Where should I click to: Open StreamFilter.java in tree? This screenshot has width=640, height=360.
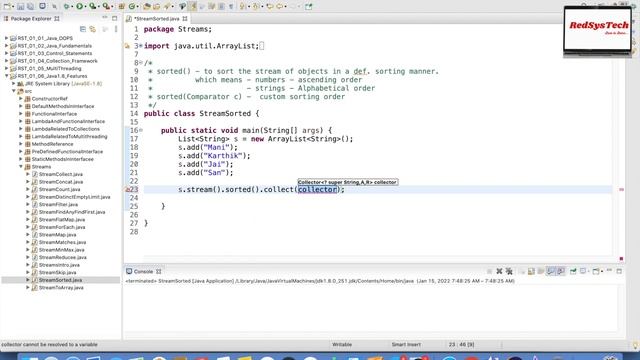[x=58, y=204]
